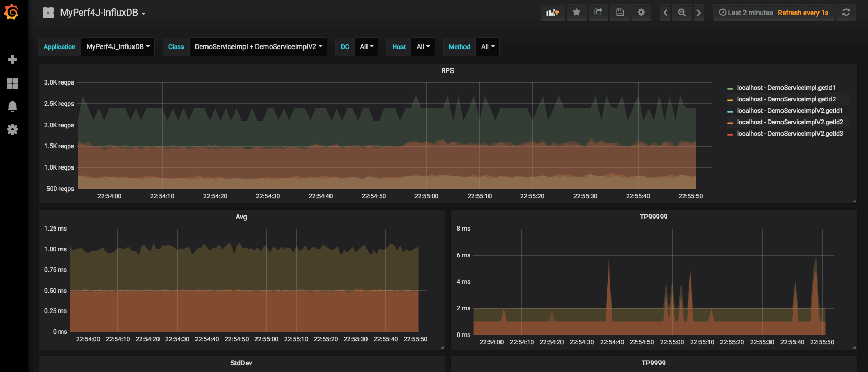
Task: Toggle legend series DemoServiceImplV2.getId3
Action: pyautogui.click(x=790, y=134)
